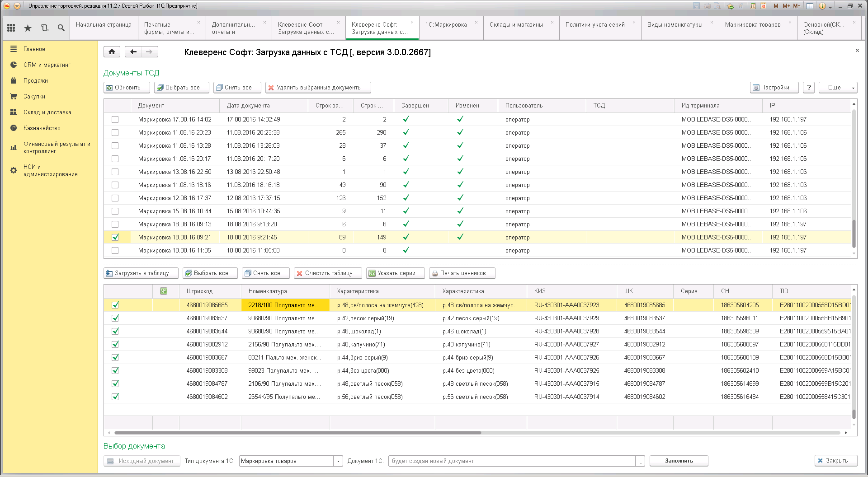Click Загрузить в таблицу button
Image resolution: width=868 pixels, height=477 pixels.
141,273
